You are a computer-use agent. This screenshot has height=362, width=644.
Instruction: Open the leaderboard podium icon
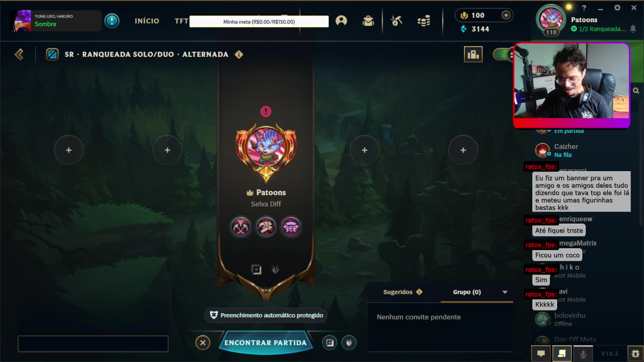click(473, 54)
